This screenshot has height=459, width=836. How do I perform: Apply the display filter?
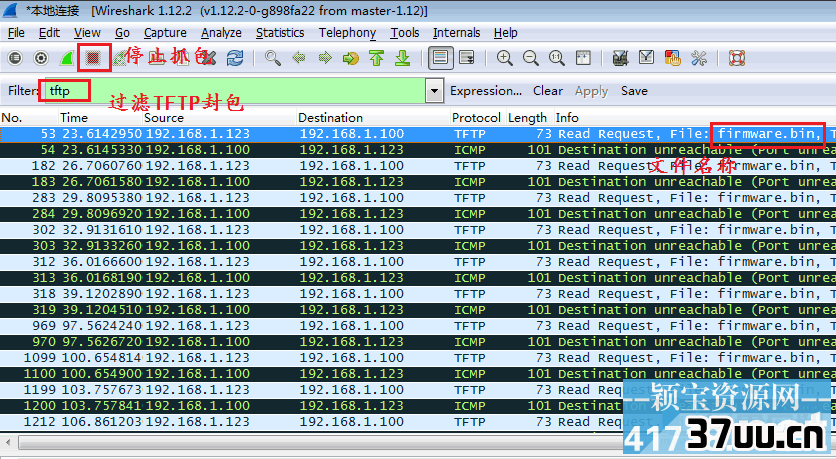[x=591, y=91]
